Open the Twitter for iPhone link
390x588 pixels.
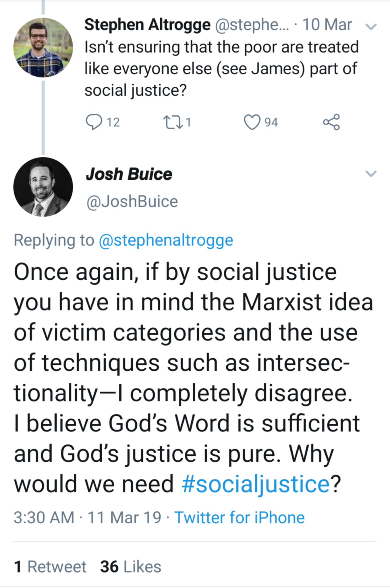240,518
